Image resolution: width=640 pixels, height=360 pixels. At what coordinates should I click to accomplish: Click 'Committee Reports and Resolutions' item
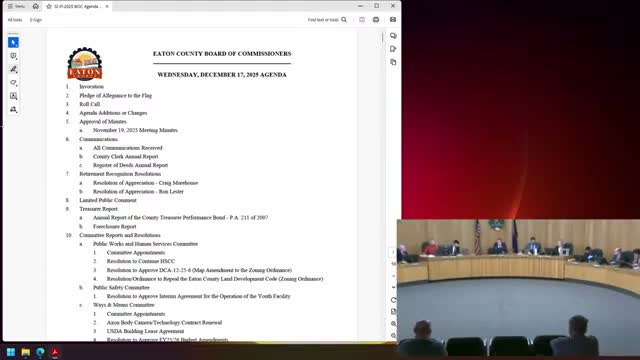coord(120,235)
